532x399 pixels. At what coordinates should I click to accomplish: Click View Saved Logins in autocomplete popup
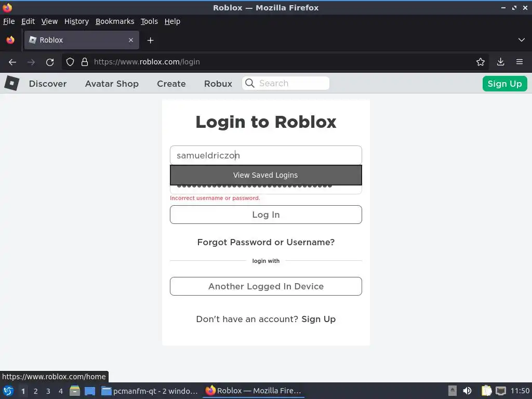[266, 175]
